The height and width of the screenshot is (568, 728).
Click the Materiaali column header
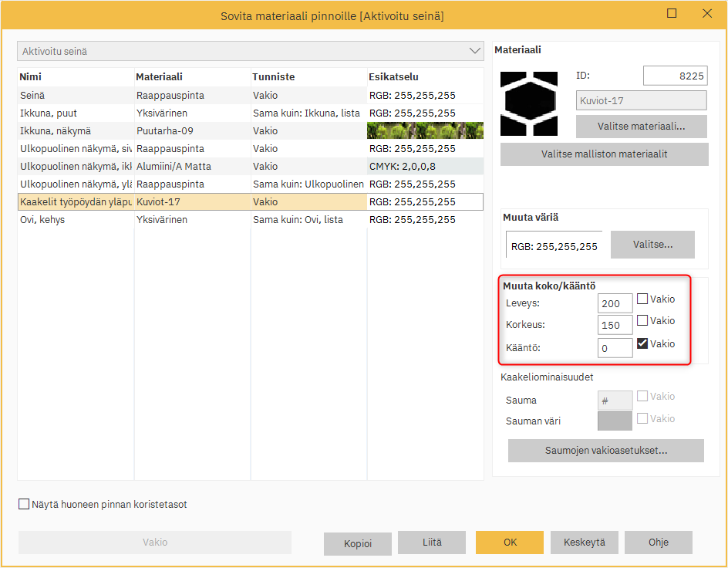[x=191, y=77]
